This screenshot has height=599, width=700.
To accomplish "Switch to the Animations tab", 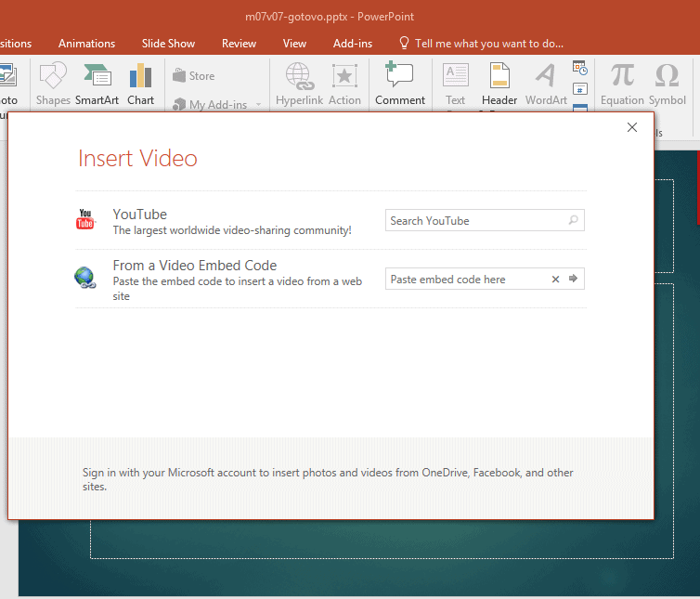I will point(86,44).
